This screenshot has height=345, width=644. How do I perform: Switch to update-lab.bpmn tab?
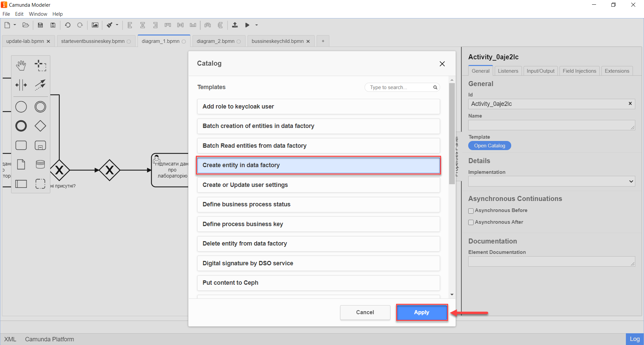coord(25,41)
